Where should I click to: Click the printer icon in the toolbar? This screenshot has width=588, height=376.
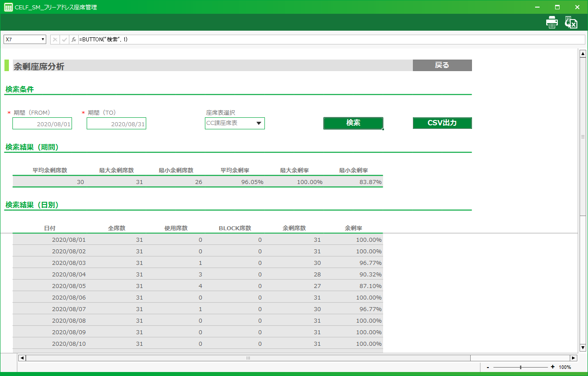[552, 23]
